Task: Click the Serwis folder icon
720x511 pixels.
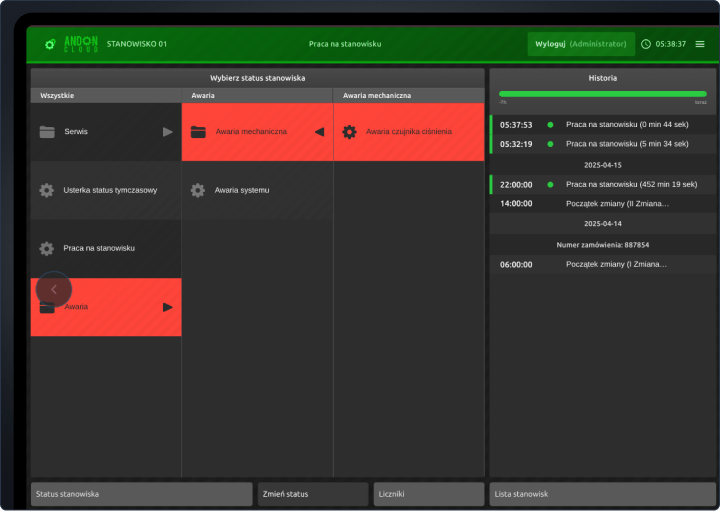Action: (47, 131)
